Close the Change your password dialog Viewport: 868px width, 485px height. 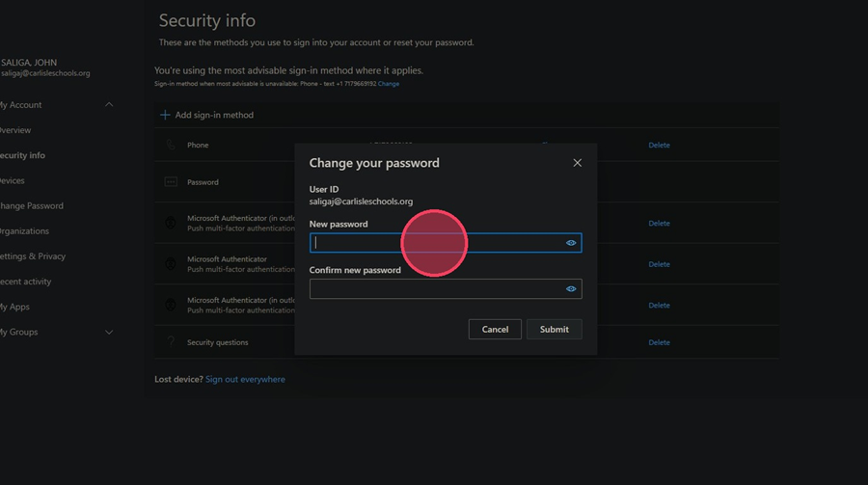click(578, 163)
